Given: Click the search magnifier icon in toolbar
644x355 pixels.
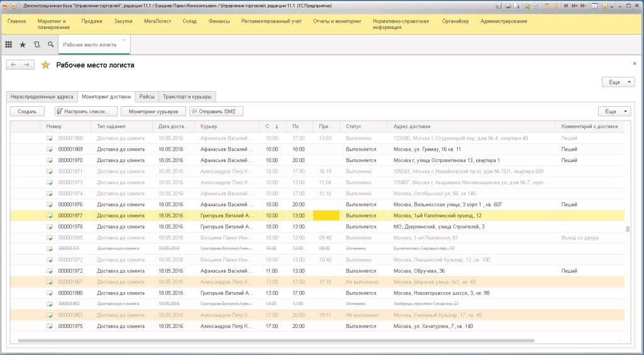Looking at the screenshot, I should [50, 45].
